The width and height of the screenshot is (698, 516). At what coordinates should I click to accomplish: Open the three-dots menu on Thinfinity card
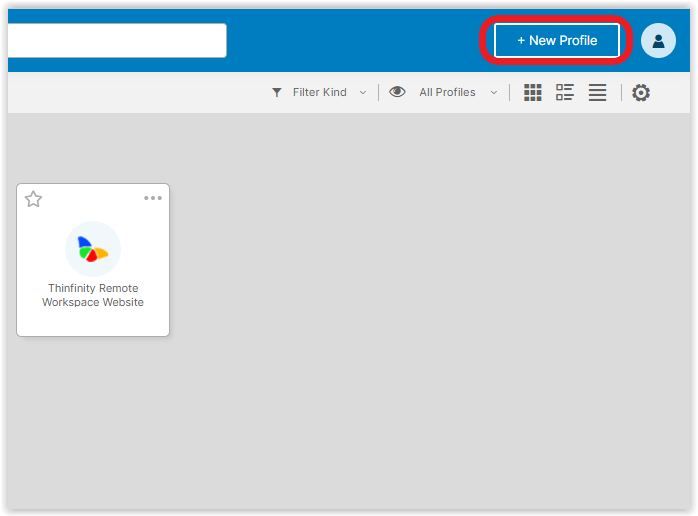[x=153, y=198]
